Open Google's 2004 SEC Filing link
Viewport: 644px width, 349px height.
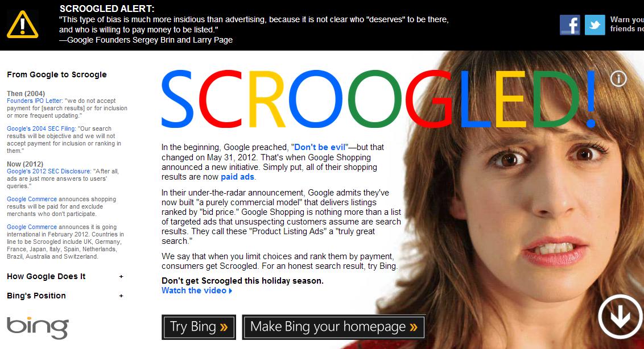41,129
